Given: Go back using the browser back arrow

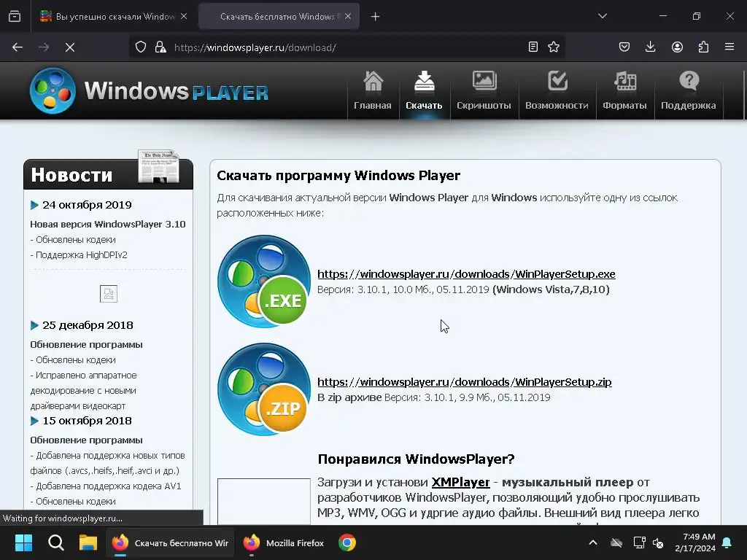Looking at the screenshot, I should coord(18,47).
